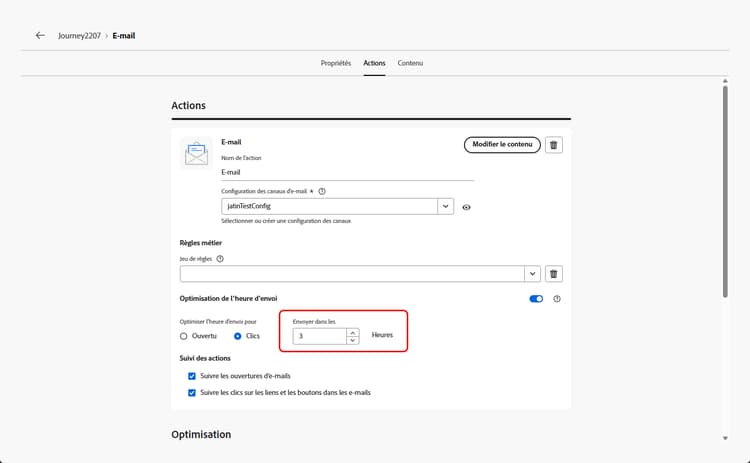Screen dimensions: 750x463
Task: Click the scrollbar up arrow
Action: point(725,81)
